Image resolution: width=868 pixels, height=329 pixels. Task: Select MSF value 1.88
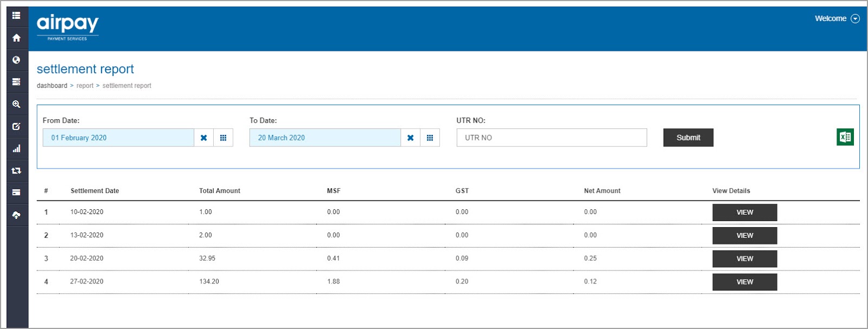[334, 282]
